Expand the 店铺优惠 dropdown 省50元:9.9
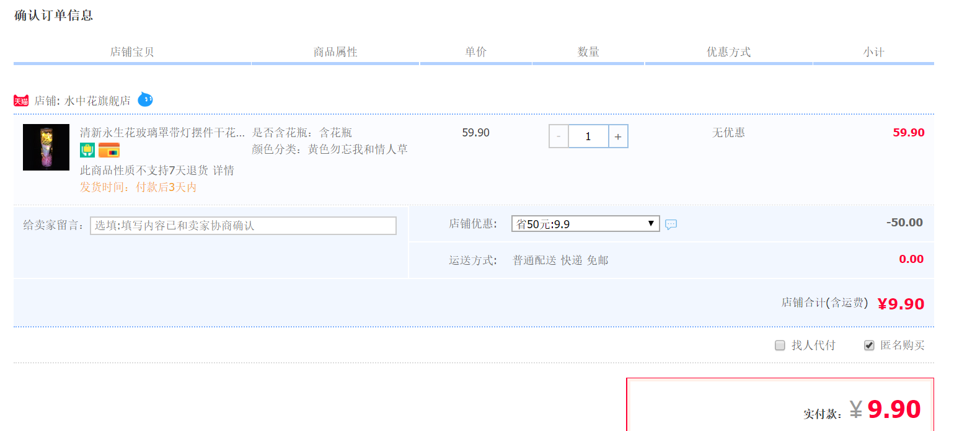 pos(585,224)
